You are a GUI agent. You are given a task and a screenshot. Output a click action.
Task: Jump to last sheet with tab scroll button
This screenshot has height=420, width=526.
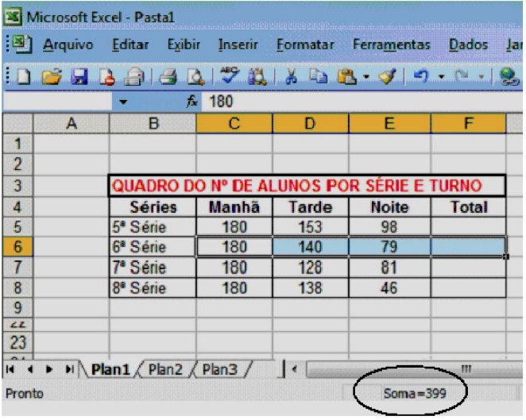pyautogui.click(x=69, y=369)
